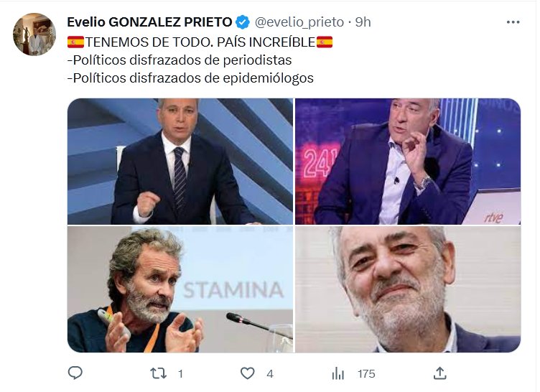Click the Spanish flag emoji starting the tweet
Image resolution: width=540 pixels, height=392 pixels.
[75, 42]
